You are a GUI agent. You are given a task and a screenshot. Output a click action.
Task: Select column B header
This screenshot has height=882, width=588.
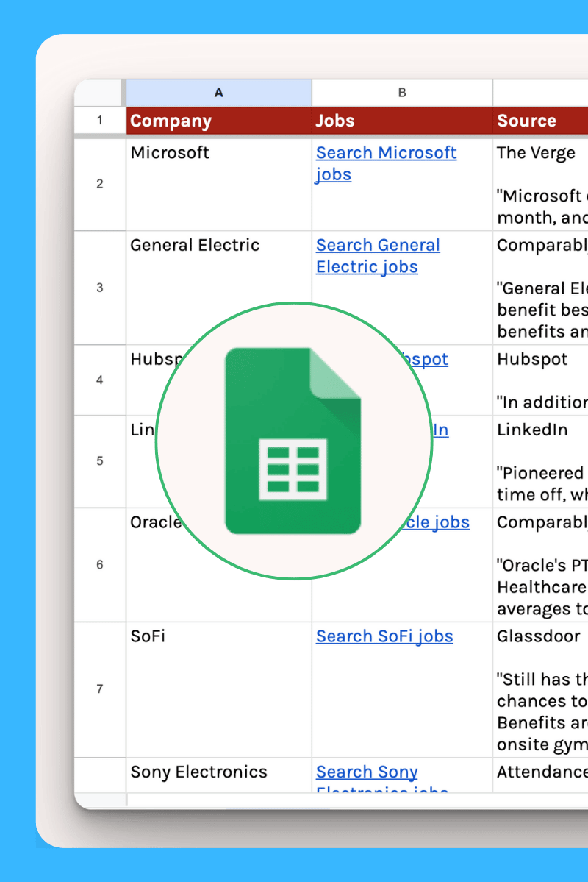click(402, 93)
